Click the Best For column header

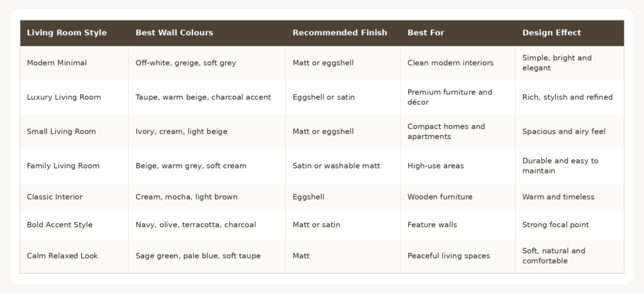click(458, 33)
